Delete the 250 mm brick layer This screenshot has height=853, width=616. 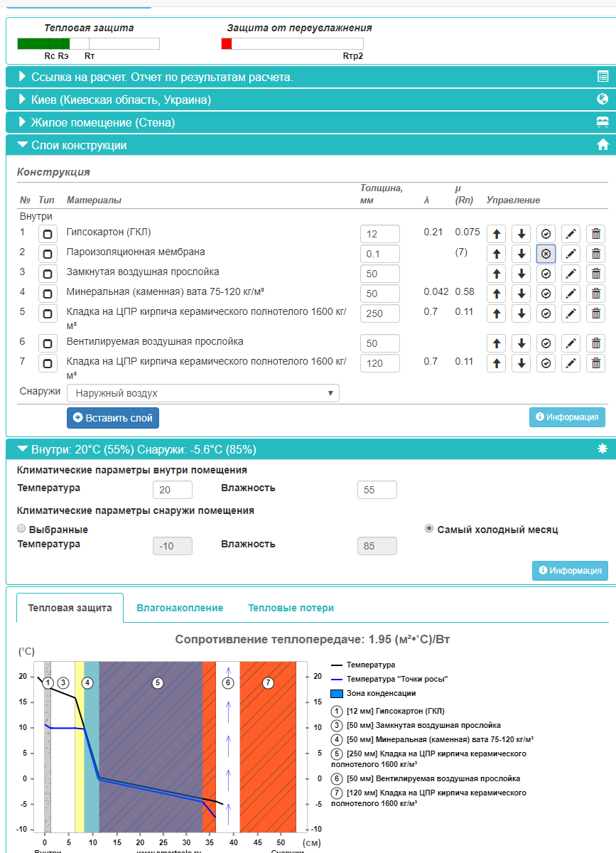(x=595, y=313)
